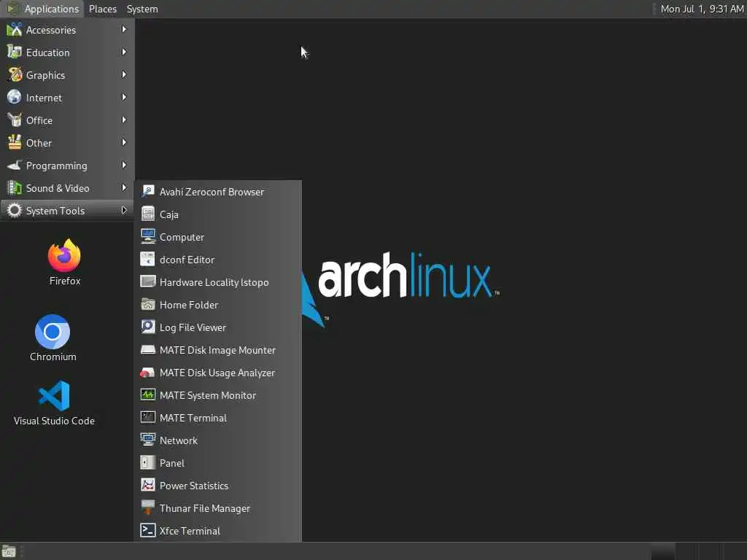Open the Applications menu in the top panel

pos(43,9)
